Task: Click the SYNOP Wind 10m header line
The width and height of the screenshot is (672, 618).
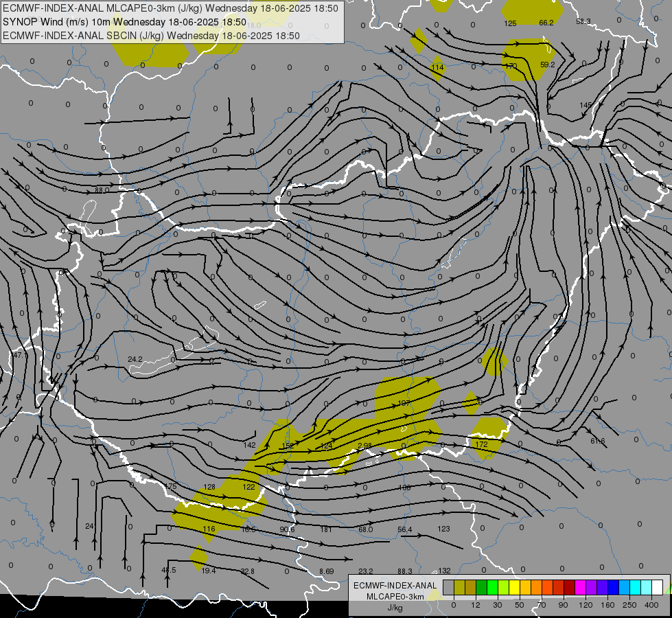Action: click(x=124, y=22)
